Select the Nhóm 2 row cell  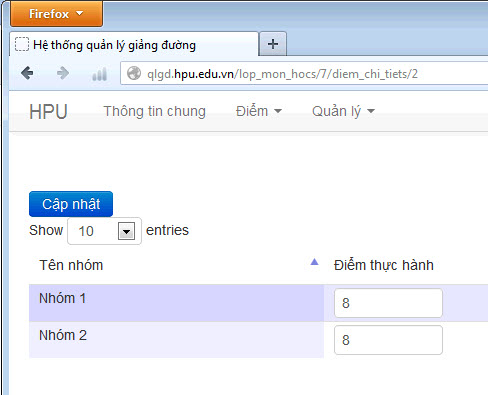coord(176,340)
